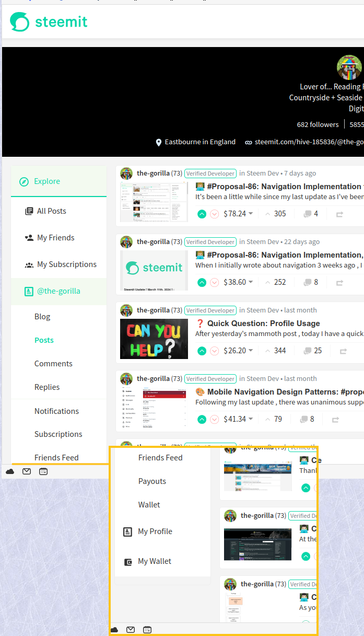Open the 22 days ago Proposal-86 post title
Viewport: 364px width, 636px height.
click(285, 255)
